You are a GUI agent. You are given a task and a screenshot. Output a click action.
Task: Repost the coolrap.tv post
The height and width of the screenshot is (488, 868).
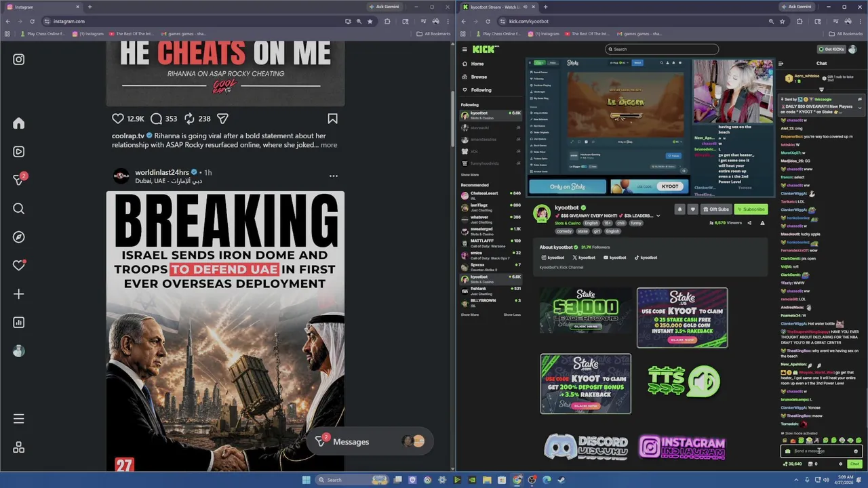click(x=190, y=119)
